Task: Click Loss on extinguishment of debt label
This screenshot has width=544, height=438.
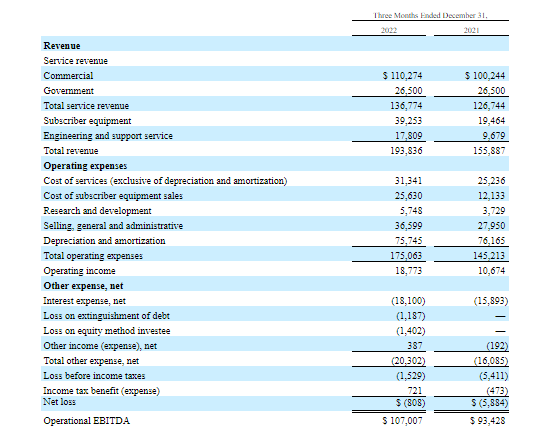Action: pyautogui.click(x=107, y=316)
